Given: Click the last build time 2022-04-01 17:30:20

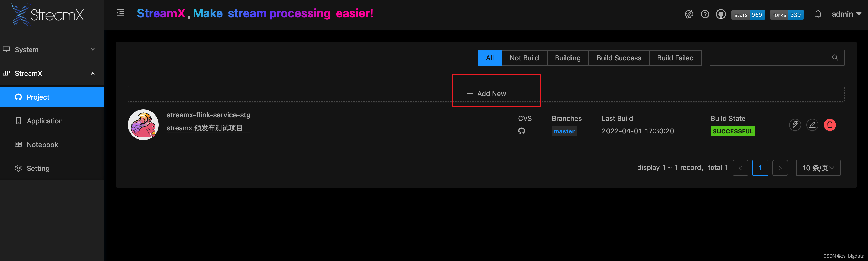Looking at the screenshot, I should pos(638,131).
